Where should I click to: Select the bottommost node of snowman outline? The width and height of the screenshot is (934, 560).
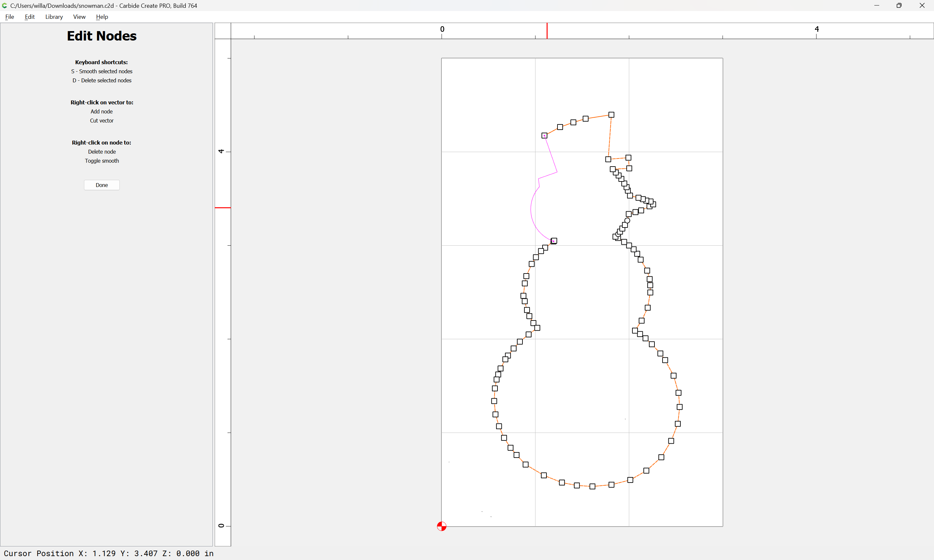(592, 486)
